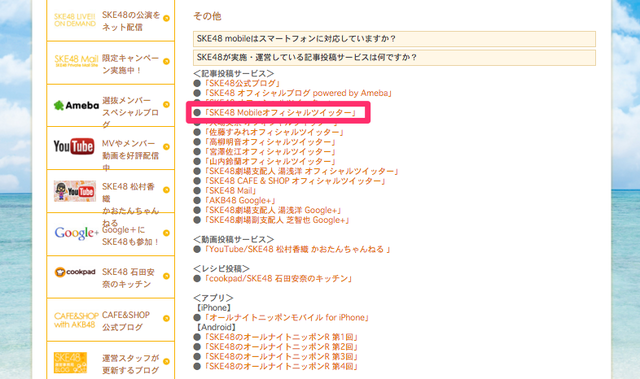640x379 pixels.
Task: Click the SKE48 staff blog logo
Action: pyautogui.click(x=70, y=363)
